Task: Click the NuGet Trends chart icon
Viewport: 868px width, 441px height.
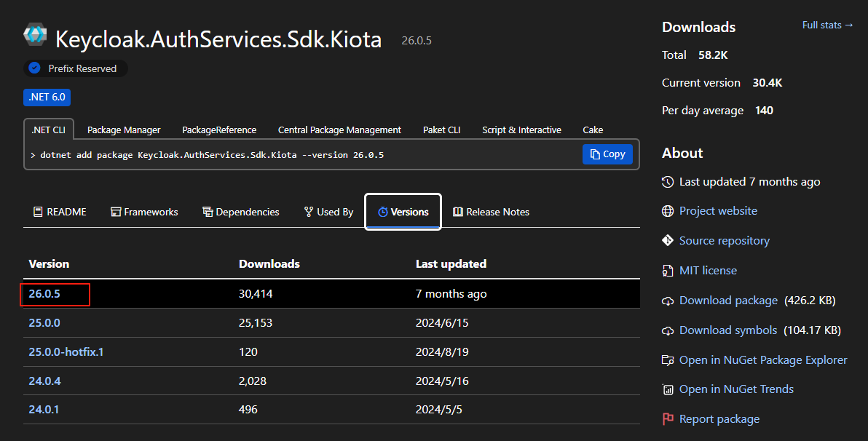Action: point(668,389)
